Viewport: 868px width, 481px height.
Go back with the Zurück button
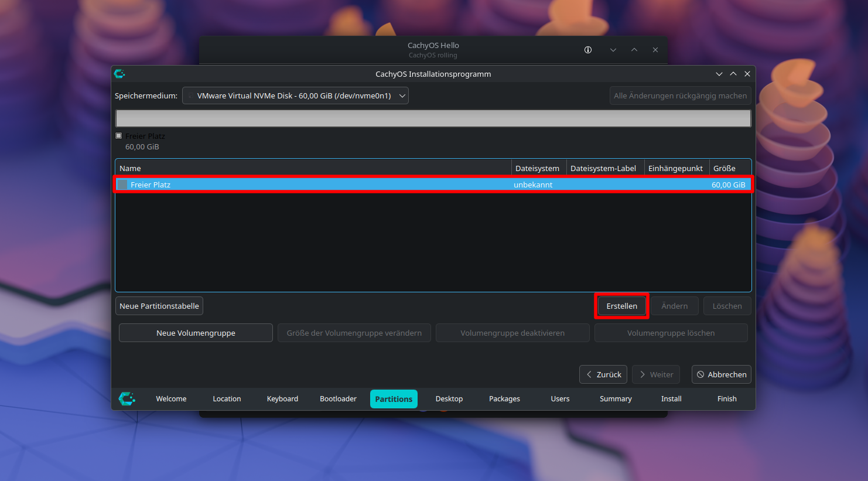(x=603, y=374)
